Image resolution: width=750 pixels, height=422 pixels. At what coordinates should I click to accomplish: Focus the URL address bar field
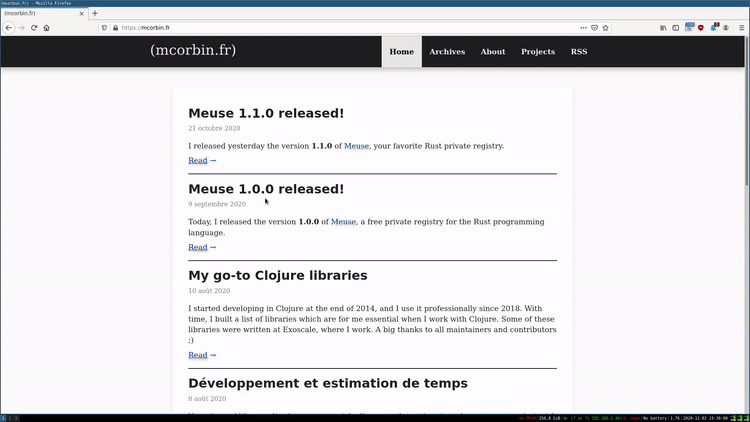[347, 28]
